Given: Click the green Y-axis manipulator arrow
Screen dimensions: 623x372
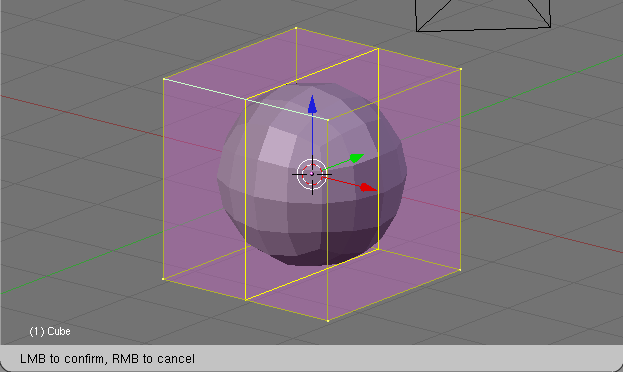Looking at the screenshot, I should [x=356, y=158].
